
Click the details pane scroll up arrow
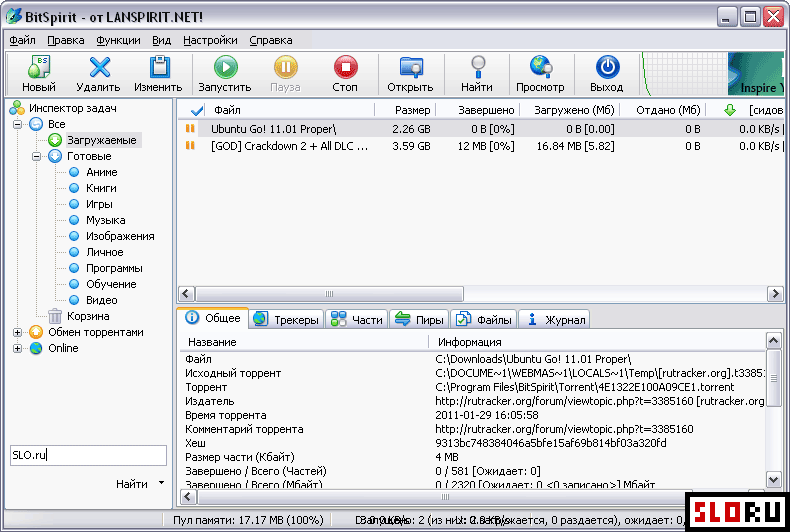(773, 341)
